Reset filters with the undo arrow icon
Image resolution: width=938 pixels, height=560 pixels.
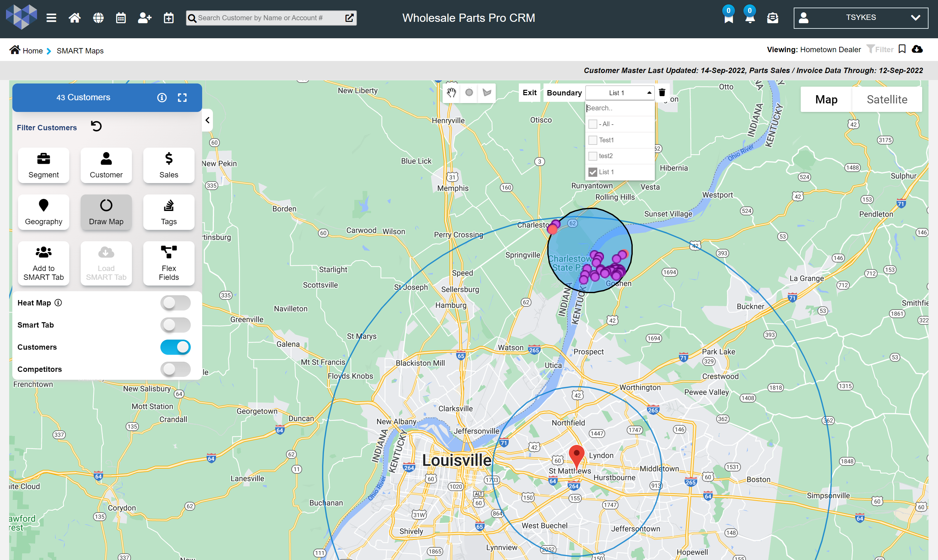[x=96, y=126]
